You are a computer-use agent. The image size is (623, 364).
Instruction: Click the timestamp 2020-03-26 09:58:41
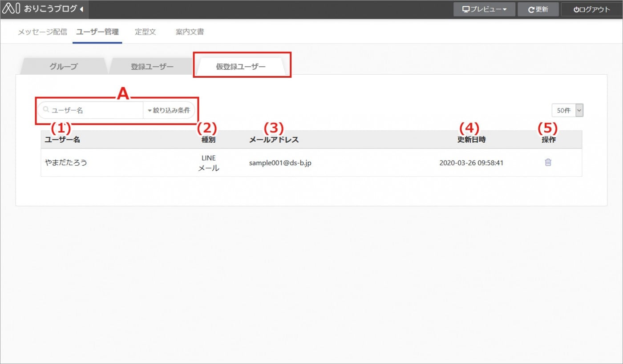[x=471, y=163]
